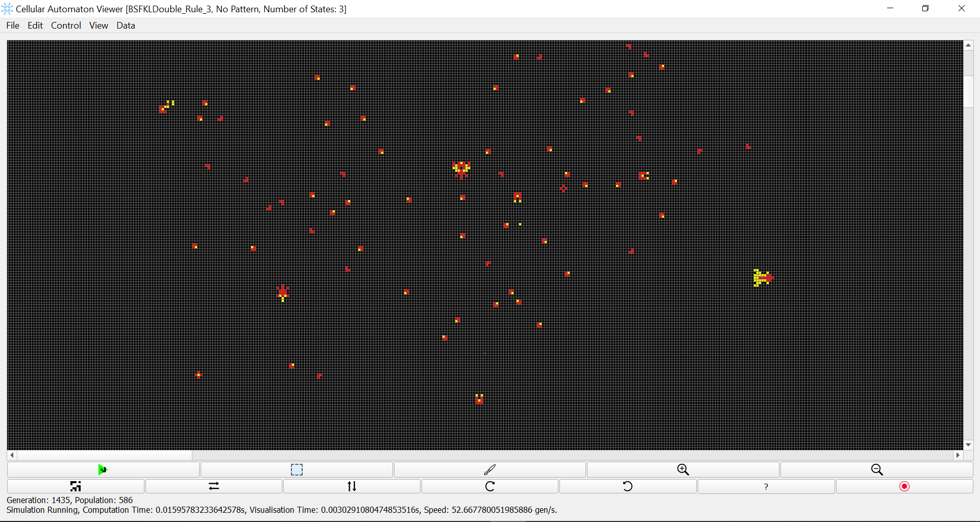Start simulation with green play button
Image resolution: width=980 pixels, height=522 pixels.
click(x=103, y=469)
